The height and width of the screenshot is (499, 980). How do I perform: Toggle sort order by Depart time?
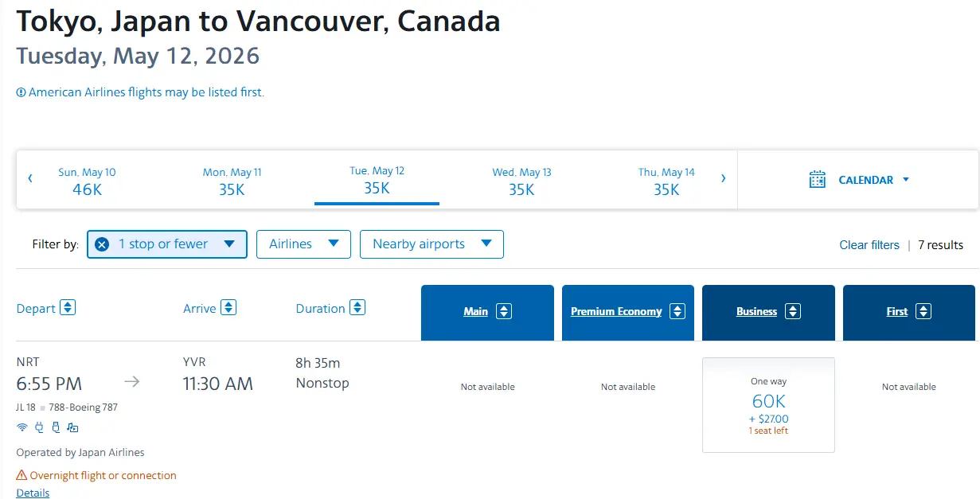pyautogui.click(x=68, y=307)
